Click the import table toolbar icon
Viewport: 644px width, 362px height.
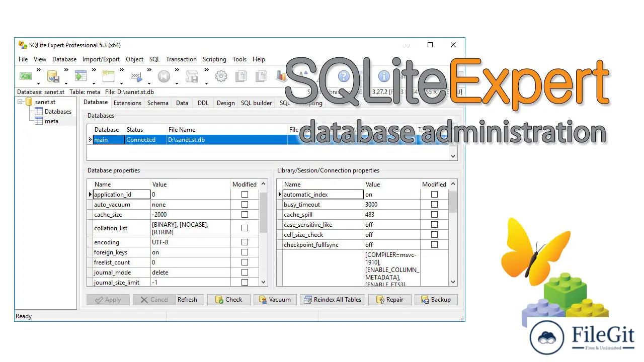tap(80, 76)
